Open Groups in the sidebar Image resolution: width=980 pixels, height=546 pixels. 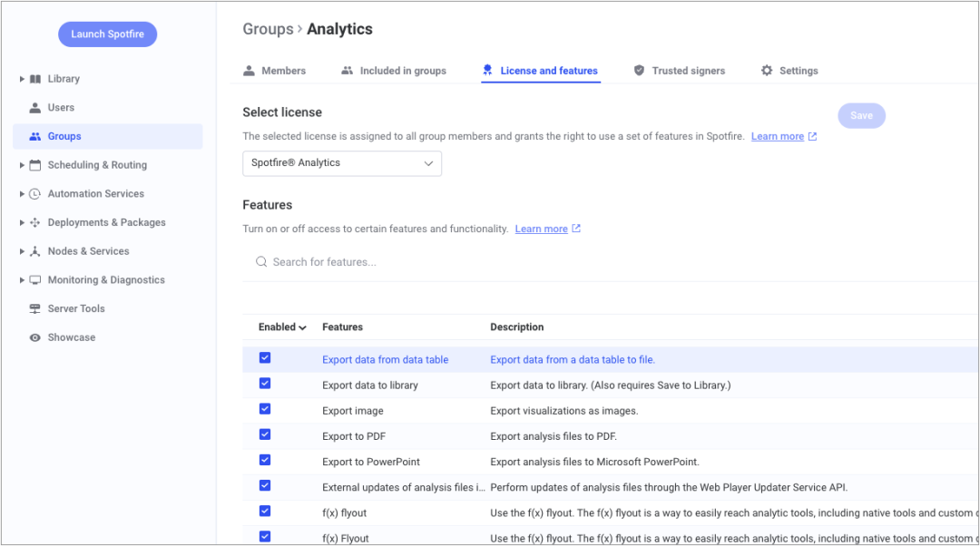pyautogui.click(x=107, y=136)
